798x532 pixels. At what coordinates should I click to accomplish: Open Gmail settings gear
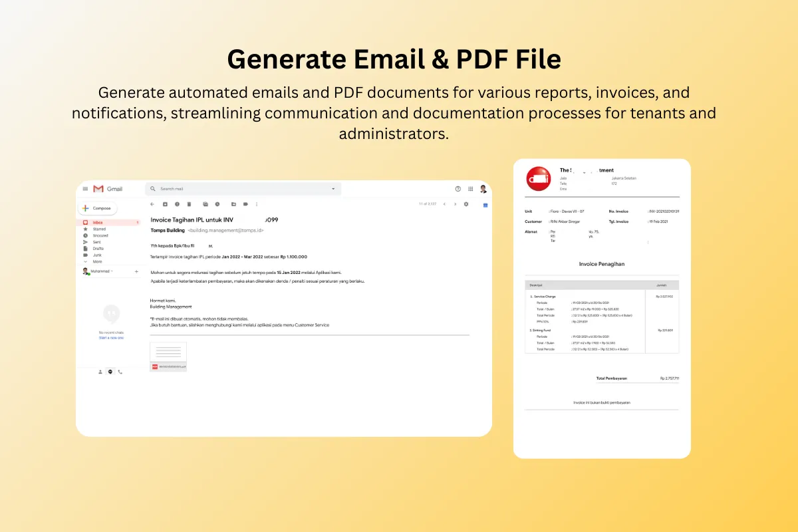tap(466, 204)
